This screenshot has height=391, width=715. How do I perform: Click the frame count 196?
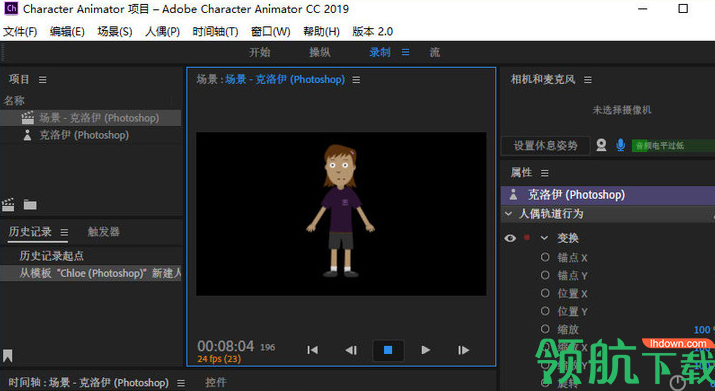(268, 348)
